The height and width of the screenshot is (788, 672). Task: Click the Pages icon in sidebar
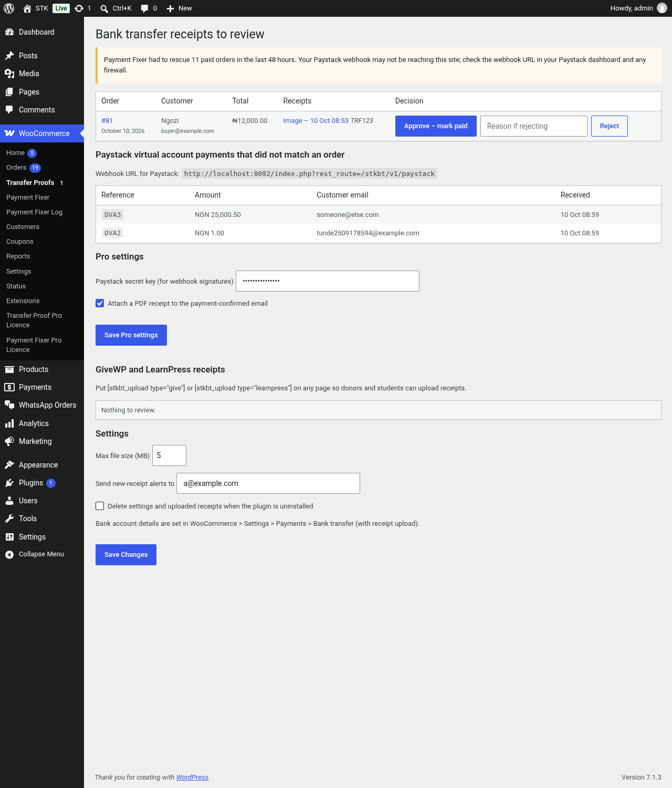[9, 92]
